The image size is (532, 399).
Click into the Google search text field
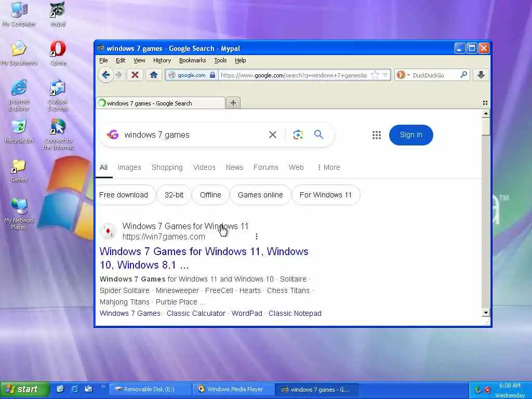click(x=193, y=135)
